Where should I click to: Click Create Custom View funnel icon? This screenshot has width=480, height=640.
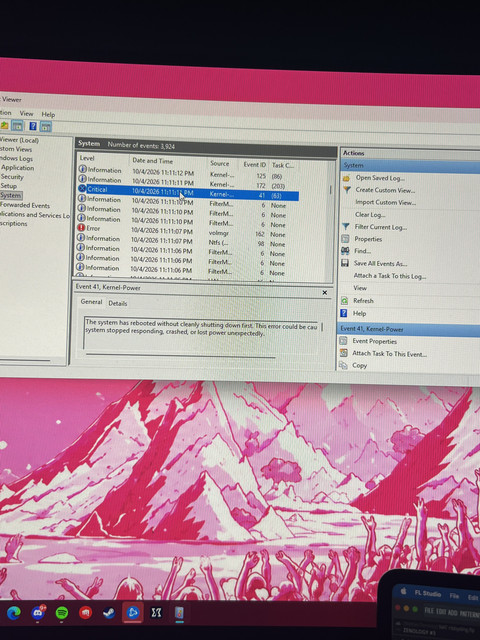click(347, 189)
